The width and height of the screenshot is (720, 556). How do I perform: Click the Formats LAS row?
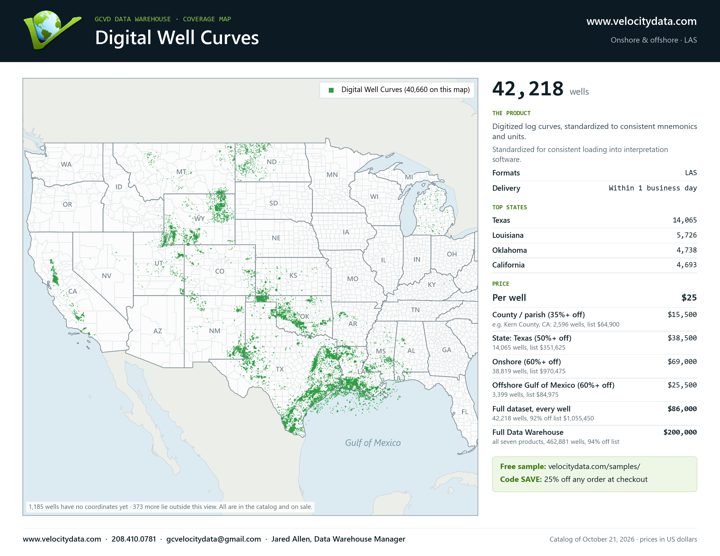click(x=594, y=173)
